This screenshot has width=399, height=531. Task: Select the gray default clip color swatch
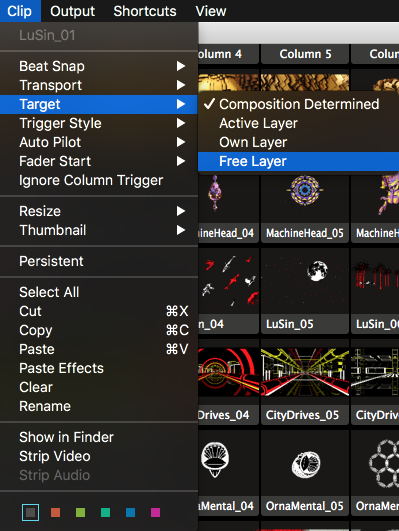pos(30,512)
